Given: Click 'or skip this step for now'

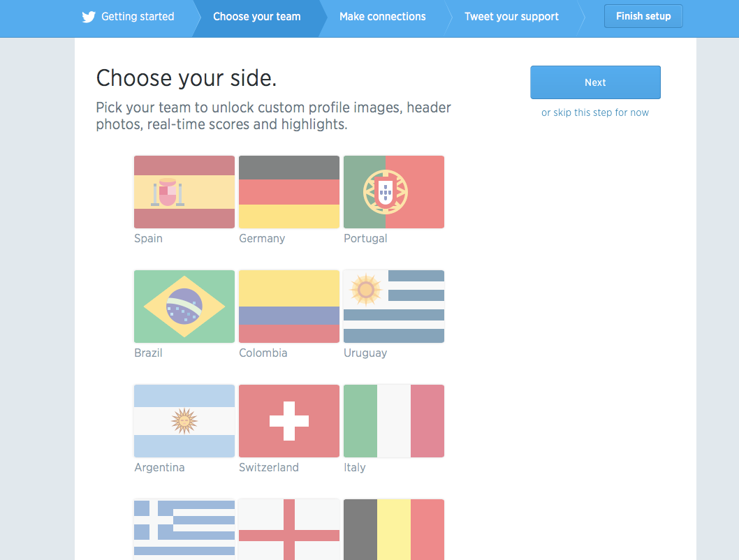Looking at the screenshot, I should (595, 112).
